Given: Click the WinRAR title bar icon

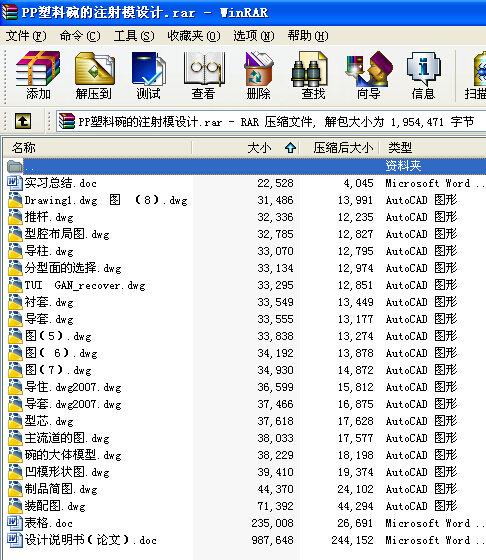Looking at the screenshot, I should click(x=10, y=12).
